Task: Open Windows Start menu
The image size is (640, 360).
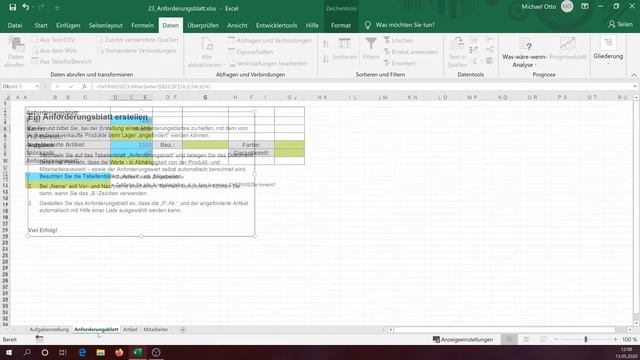Action: [x=9, y=352]
